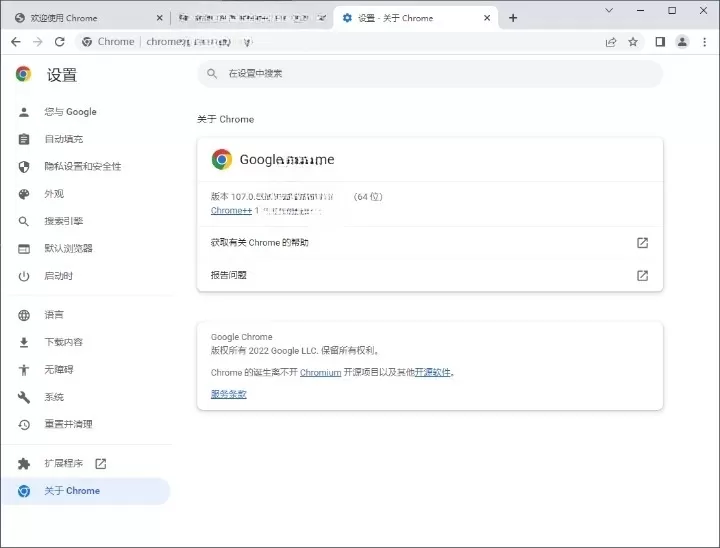This screenshot has height=548, width=720.
Task: Go back with the back arrow
Action: (x=16, y=42)
